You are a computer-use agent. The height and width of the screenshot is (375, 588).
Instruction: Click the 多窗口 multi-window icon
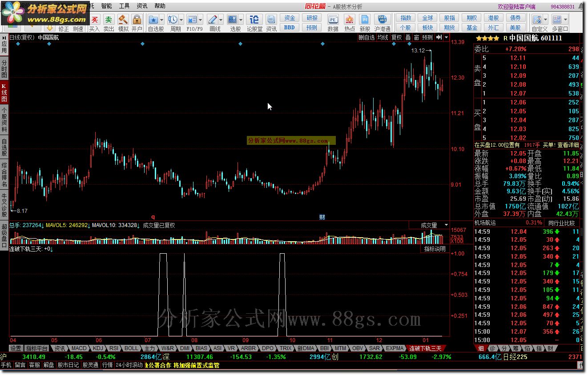point(557,20)
